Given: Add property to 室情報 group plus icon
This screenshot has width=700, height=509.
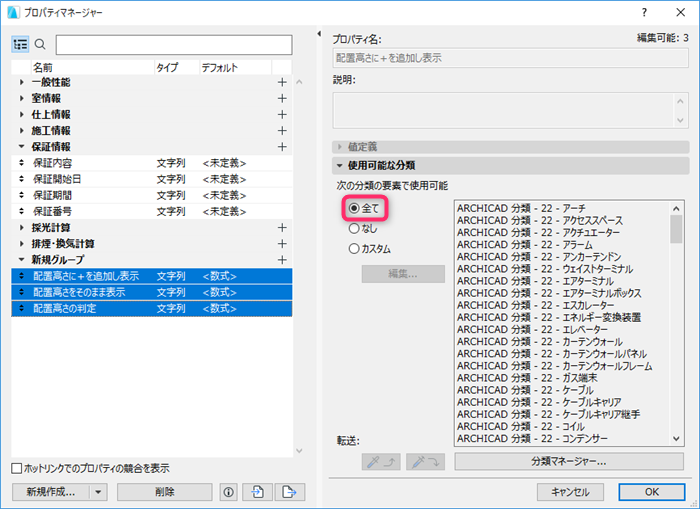Looking at the screenshot, I should tap(282, 98).
